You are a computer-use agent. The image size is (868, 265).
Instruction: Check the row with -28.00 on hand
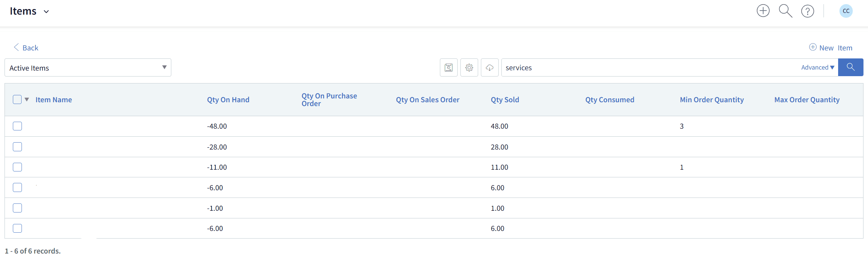point(17,147)
